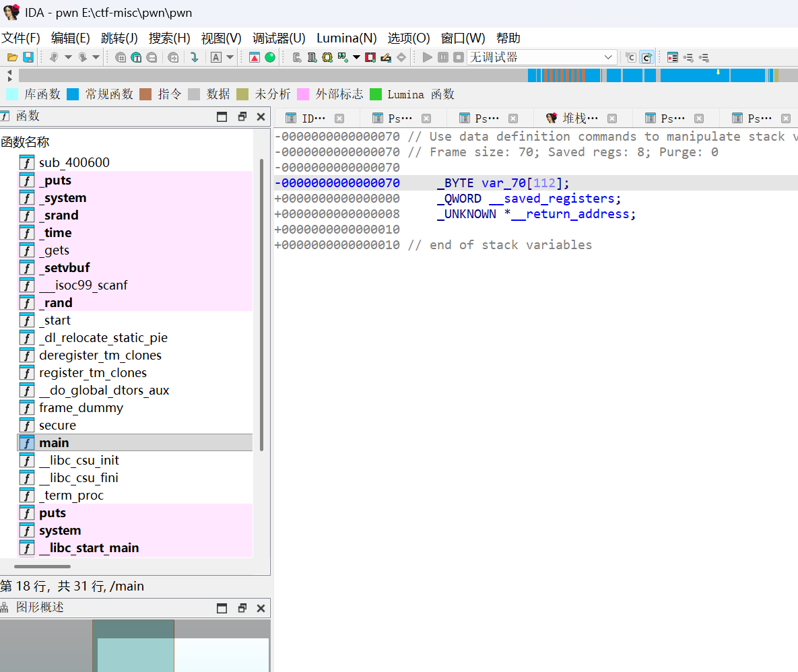Click the jump-to-address arrow icon
The image size is (798, 672).
click(x=195, y=57)
